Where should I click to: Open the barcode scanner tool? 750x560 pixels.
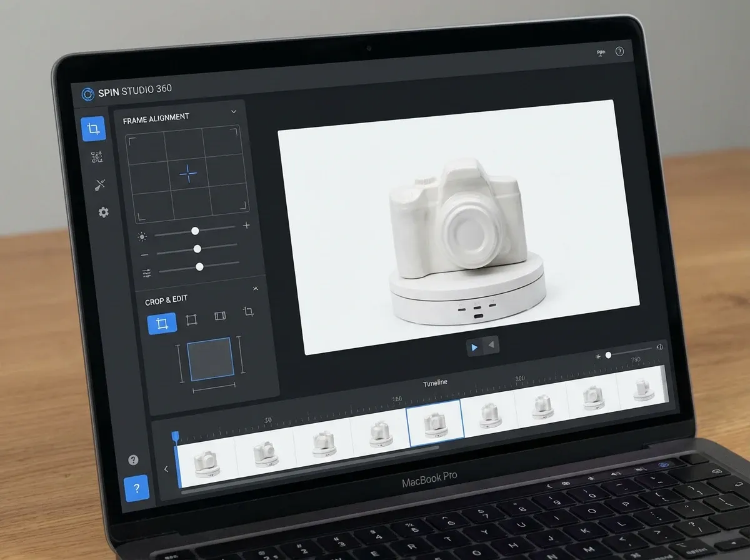coord(97,156)
